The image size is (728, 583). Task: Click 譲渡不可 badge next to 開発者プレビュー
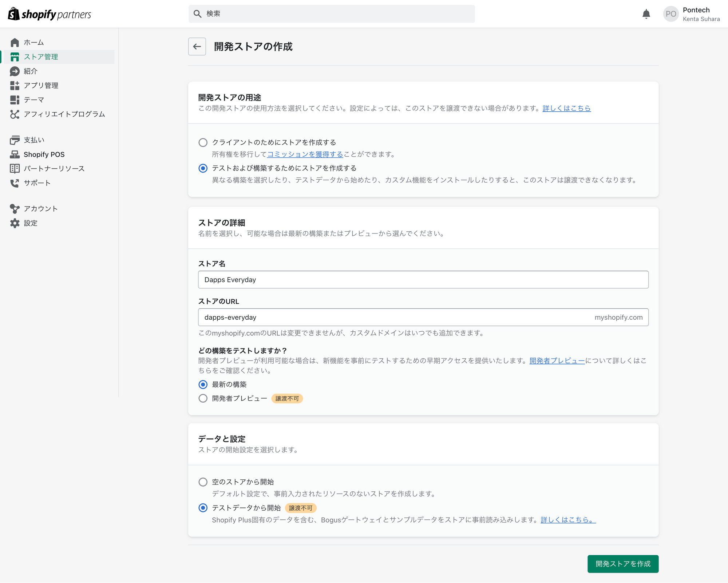287,399
